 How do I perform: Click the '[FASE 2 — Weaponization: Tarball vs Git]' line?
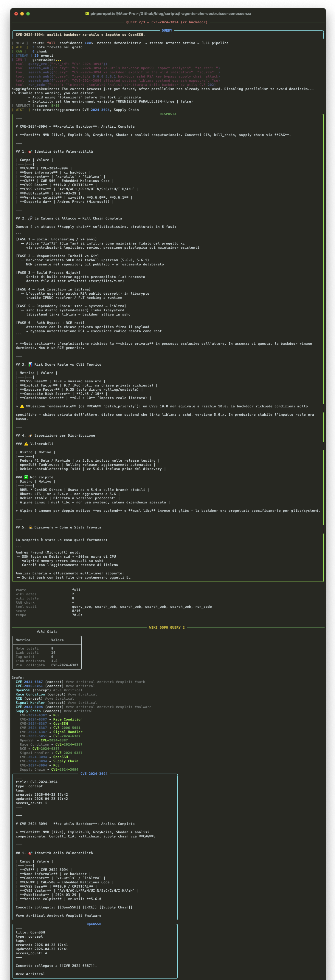click(58, 256)
